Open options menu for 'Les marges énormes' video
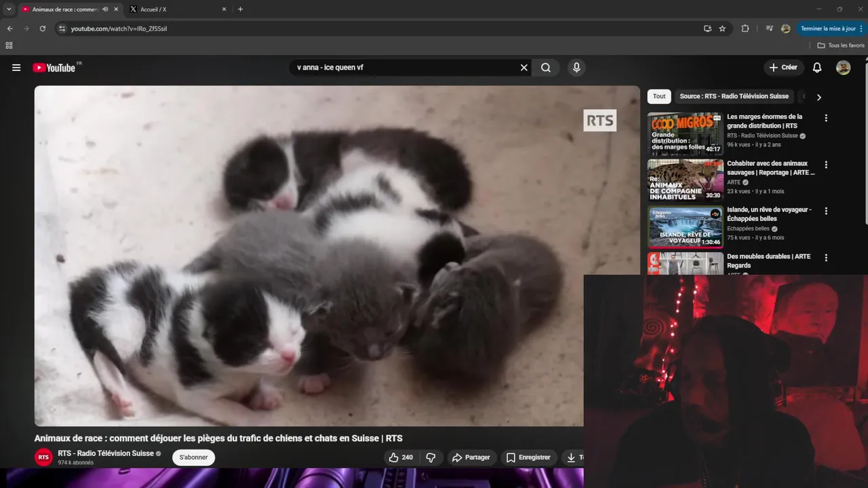The image size is (868, 488). 826,118
